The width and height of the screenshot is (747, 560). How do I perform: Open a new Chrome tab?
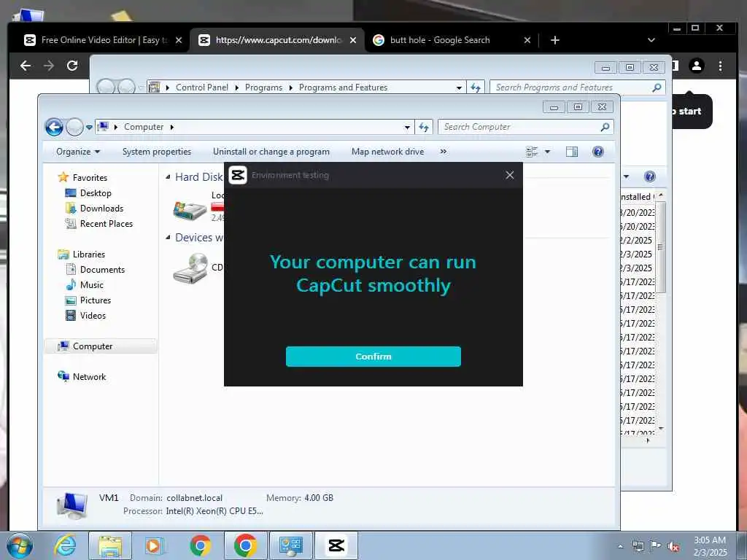point(554,40)
